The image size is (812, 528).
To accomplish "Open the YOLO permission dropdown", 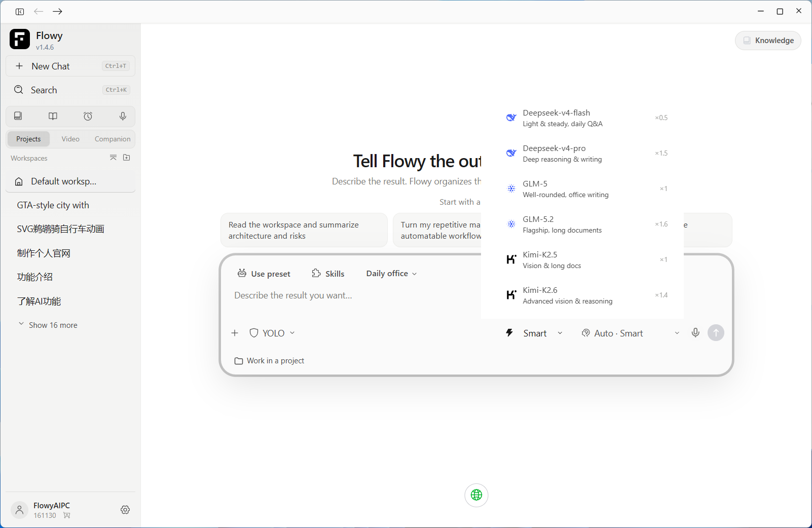I will (272, 333).
